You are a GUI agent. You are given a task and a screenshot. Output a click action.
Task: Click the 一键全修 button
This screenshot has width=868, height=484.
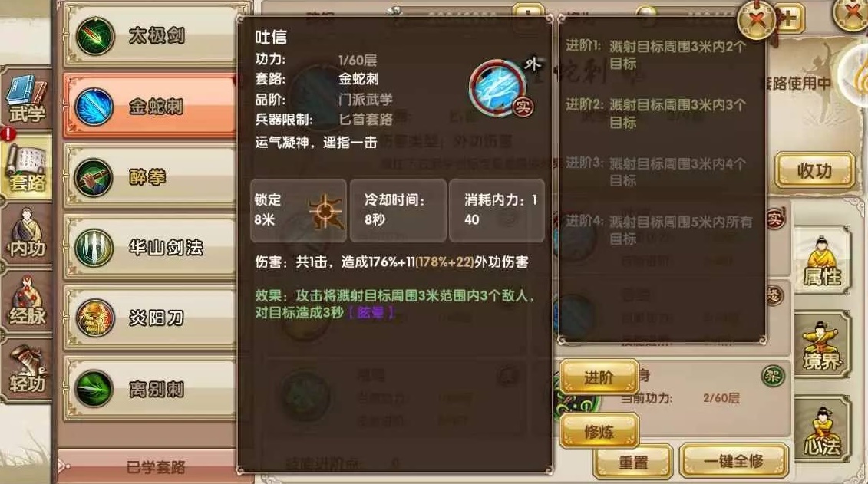point(734,461)
